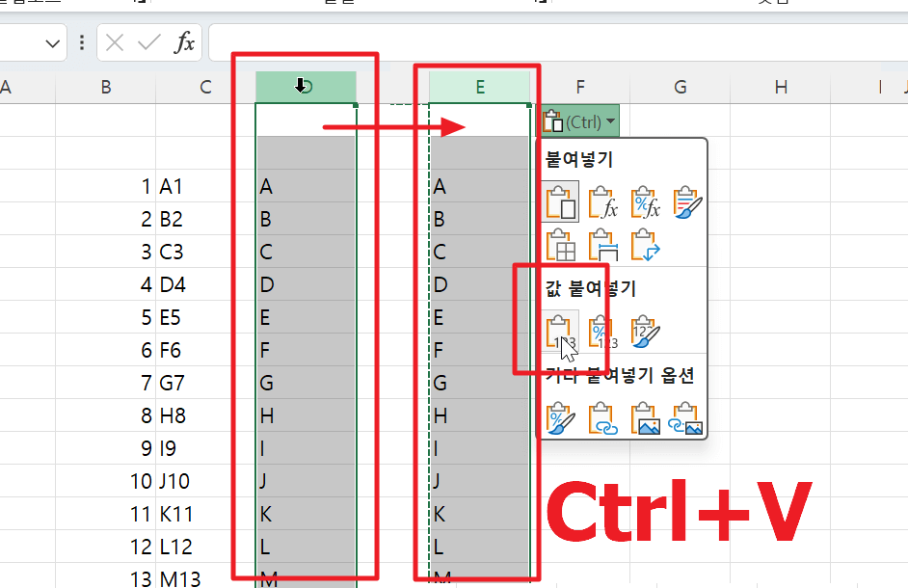
Task: Select column G header
Action: coord(680,88)
